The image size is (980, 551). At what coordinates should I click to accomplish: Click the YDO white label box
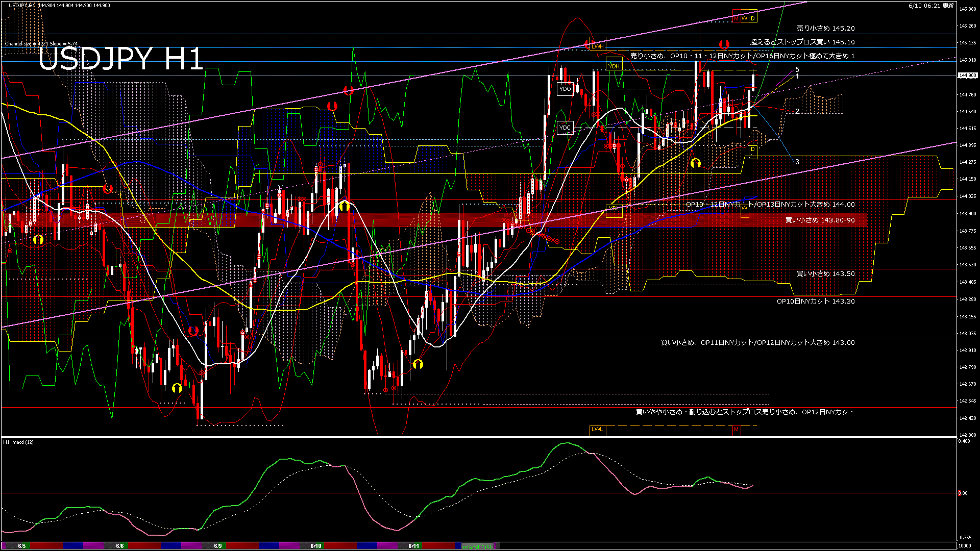click(x=565, y=89)
